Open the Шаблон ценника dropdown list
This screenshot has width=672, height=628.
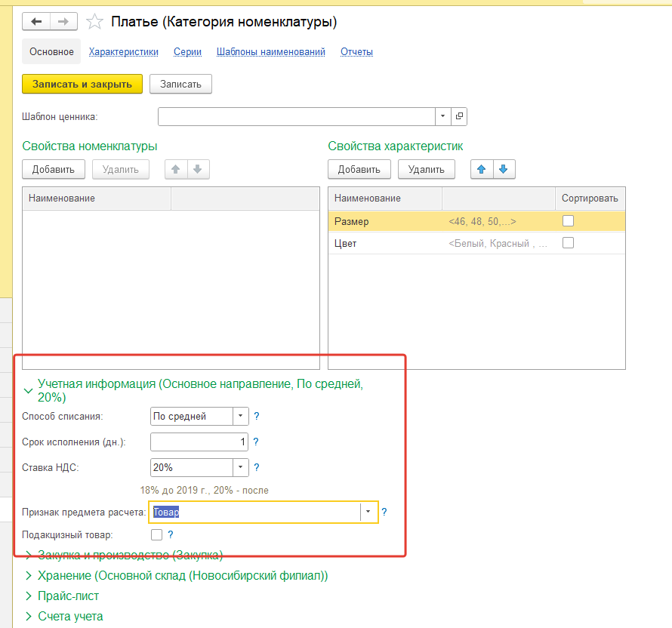coord(442,116)
